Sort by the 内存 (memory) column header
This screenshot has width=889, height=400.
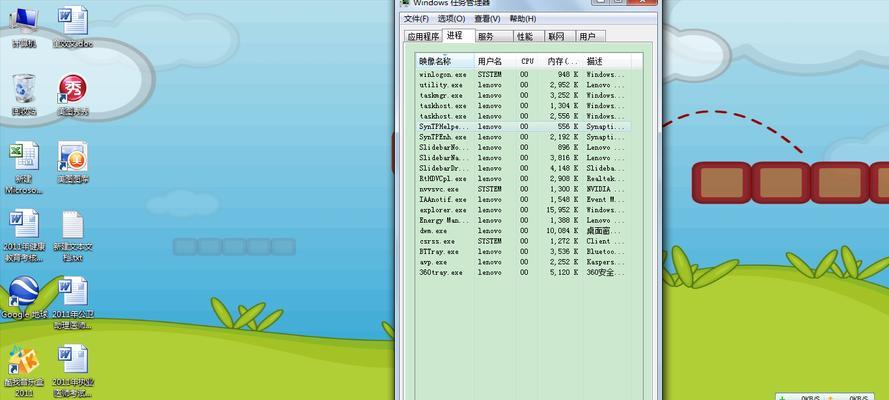click(x=562, y=61)
